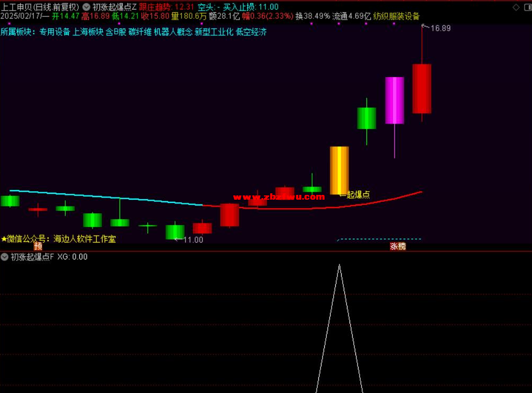Click the XG: 0.00 value in the sub-panel
The image size is (532, 393).
[x=72, y=257]
